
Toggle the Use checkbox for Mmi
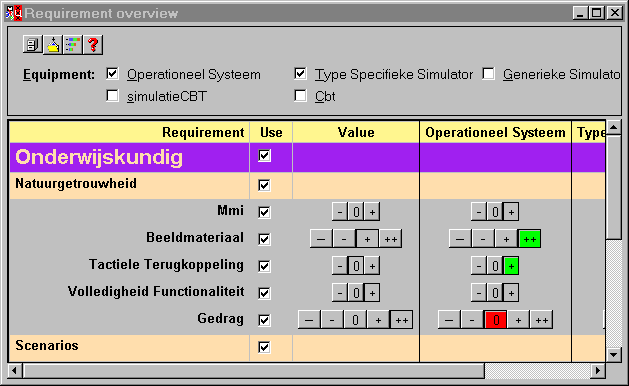click(264, 212)
